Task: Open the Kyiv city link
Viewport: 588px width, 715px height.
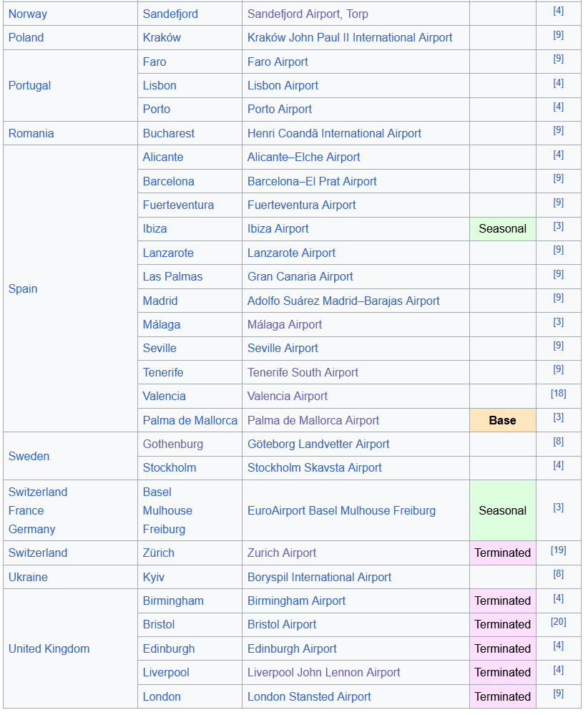Action: [x=154, y=577]
